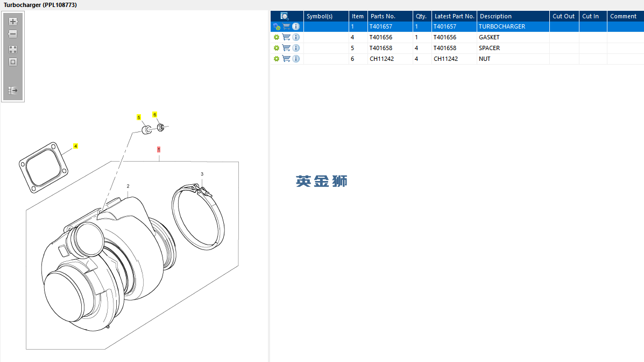The width and height of the screenshot is (644, 362).
Task: Click the Description column header
Action: pos(513,16)
